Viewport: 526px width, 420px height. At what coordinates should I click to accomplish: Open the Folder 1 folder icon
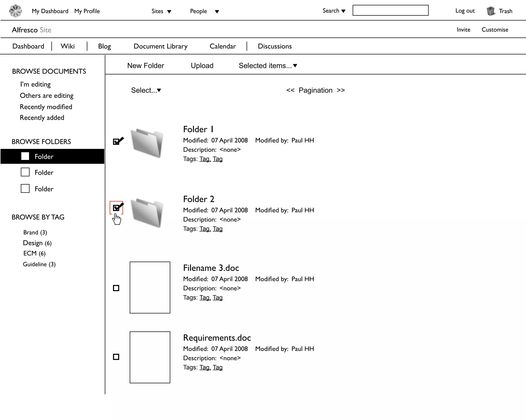[147, 143]
